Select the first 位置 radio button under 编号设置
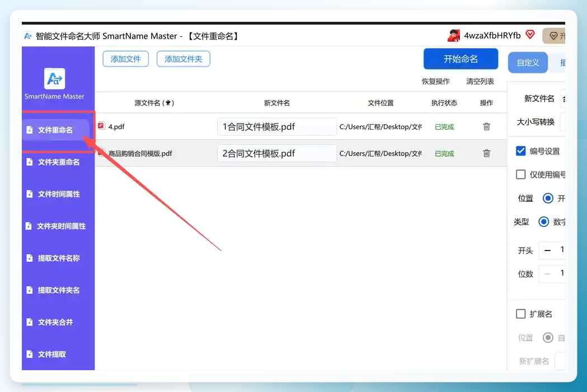The height and width of the screenshot is (392, 587). [x=548, y=199]
